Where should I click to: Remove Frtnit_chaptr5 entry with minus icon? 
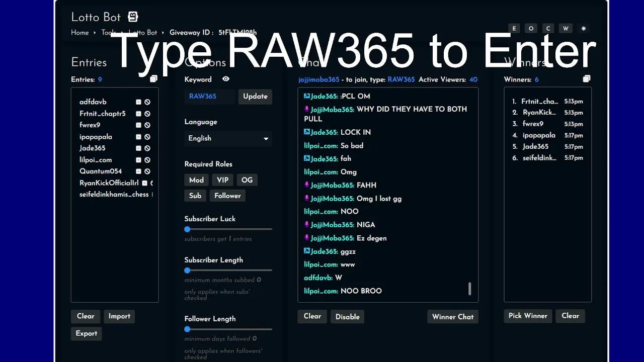pos(138,114)
